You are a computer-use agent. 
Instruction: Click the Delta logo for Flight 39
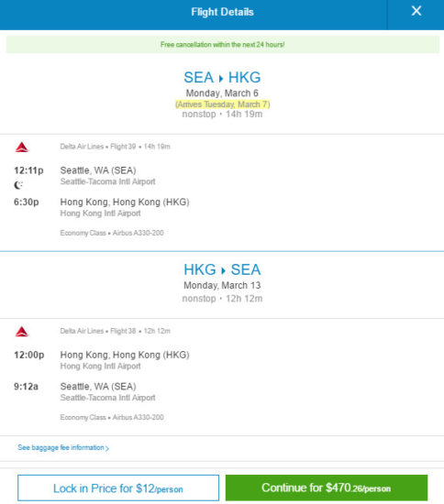pos(22,147)
